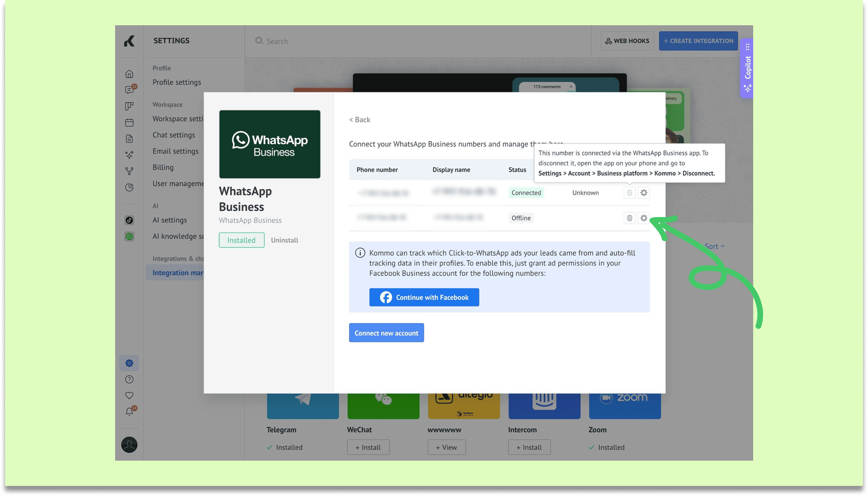
Task: Open the calendar icon in left sidebar
Action: coord(129,122)
